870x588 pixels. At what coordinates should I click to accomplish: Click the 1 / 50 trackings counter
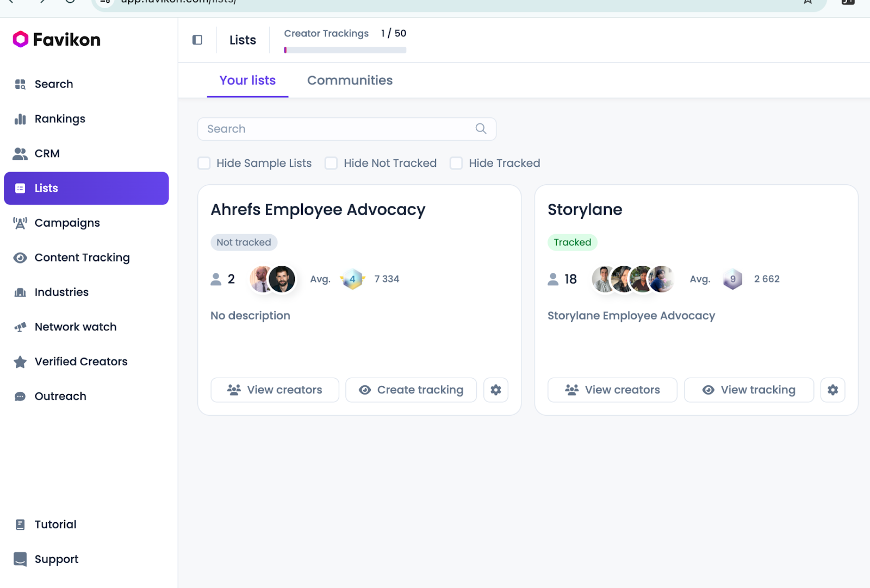tap(394, 34)
